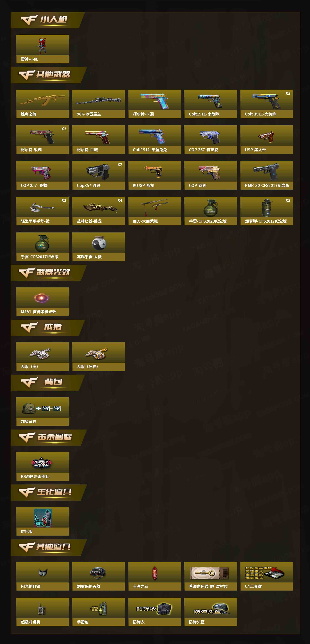Click the USP-黑大圣 pistol icon
The width and height of the screenshot is (310, 644).
coord(266,137)
